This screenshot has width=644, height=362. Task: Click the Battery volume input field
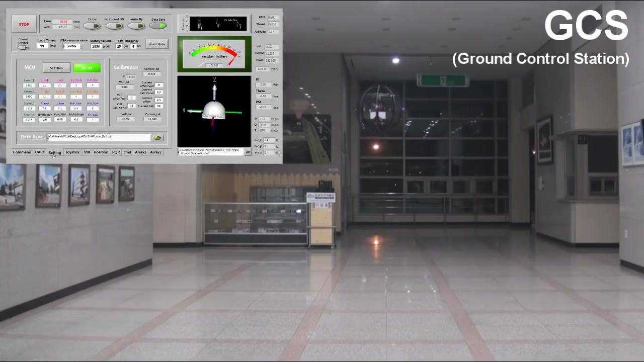(x=96, y=46)
